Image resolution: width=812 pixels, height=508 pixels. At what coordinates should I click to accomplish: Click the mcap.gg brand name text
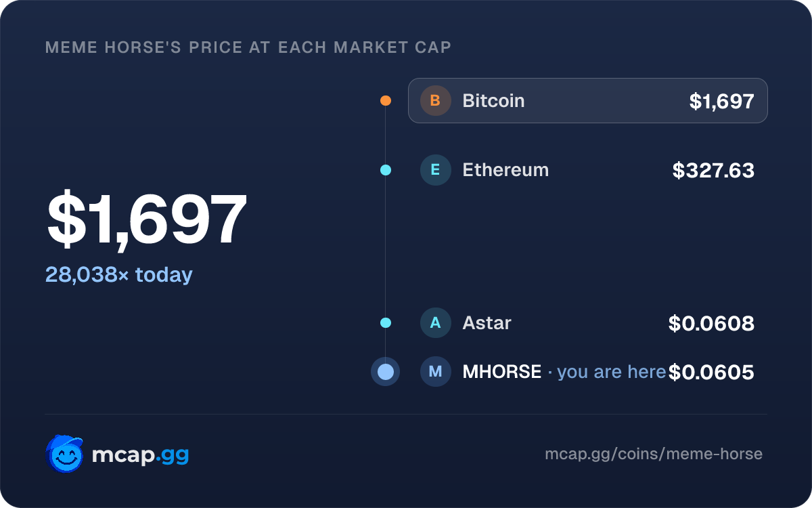click(x=140, y=455)
